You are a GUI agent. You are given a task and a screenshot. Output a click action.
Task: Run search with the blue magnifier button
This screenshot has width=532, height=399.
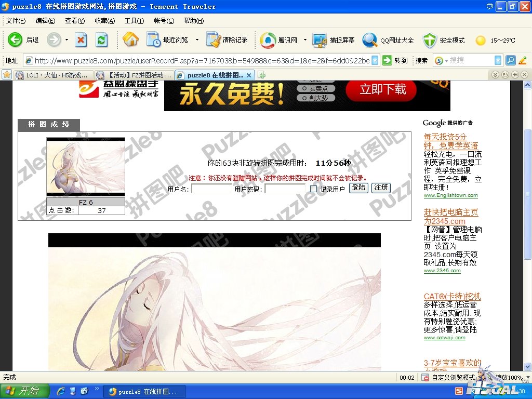(x=510, y=60)
